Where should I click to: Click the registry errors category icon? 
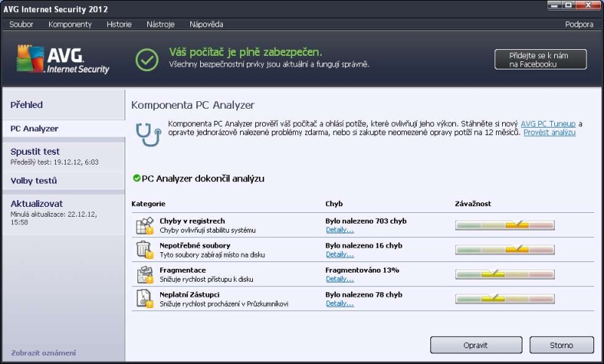pyautogui.click(x=144, y=225)
